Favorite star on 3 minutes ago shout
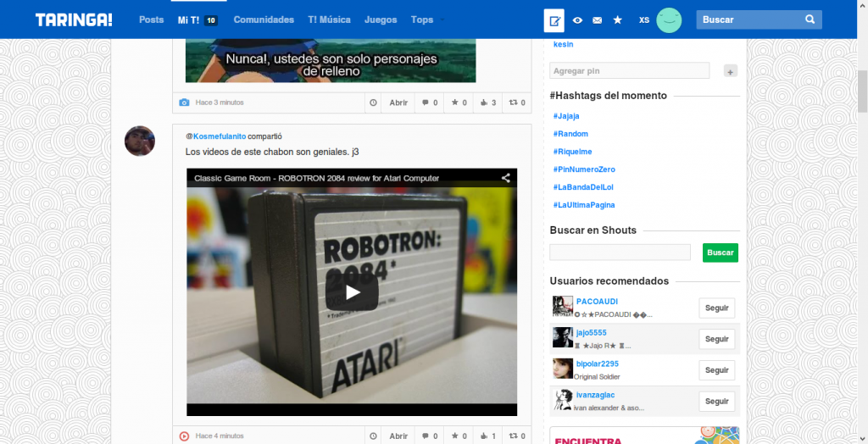 (459, 103)
